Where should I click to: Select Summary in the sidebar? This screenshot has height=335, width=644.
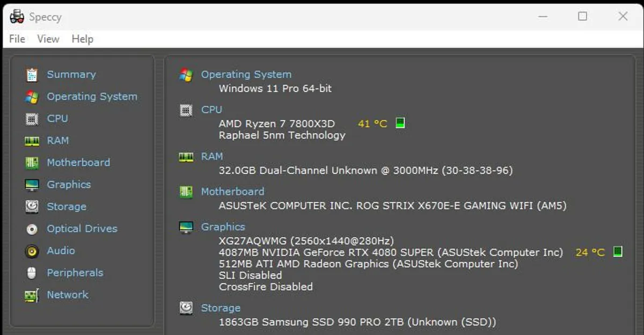71,75
